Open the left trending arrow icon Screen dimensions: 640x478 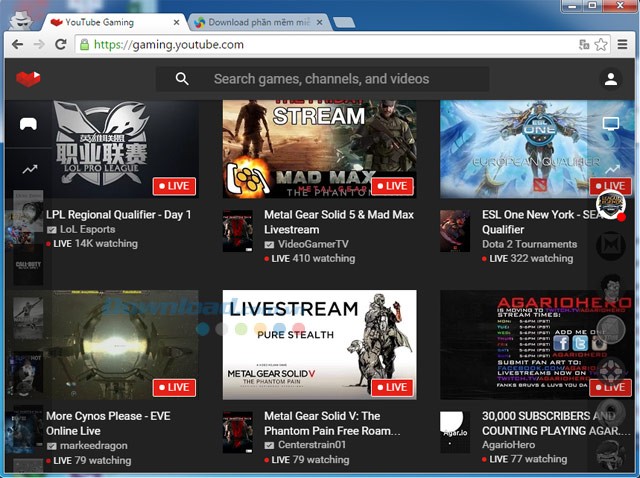(30, 169)
